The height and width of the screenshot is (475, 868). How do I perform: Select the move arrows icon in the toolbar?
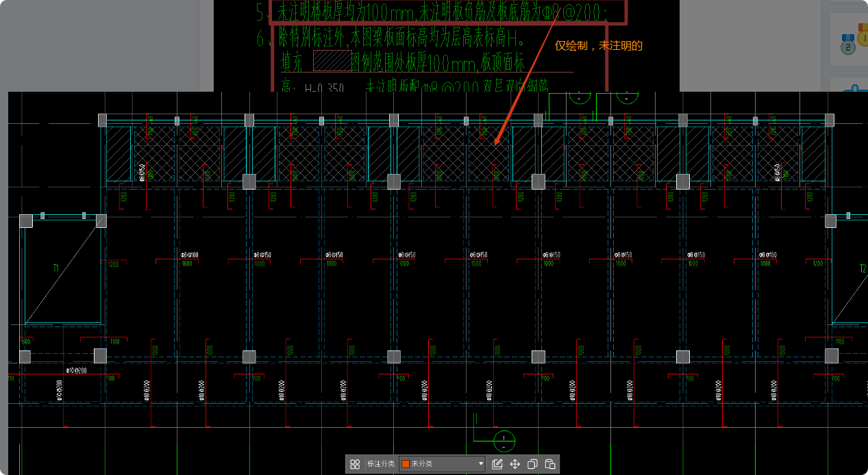[515, 464]
